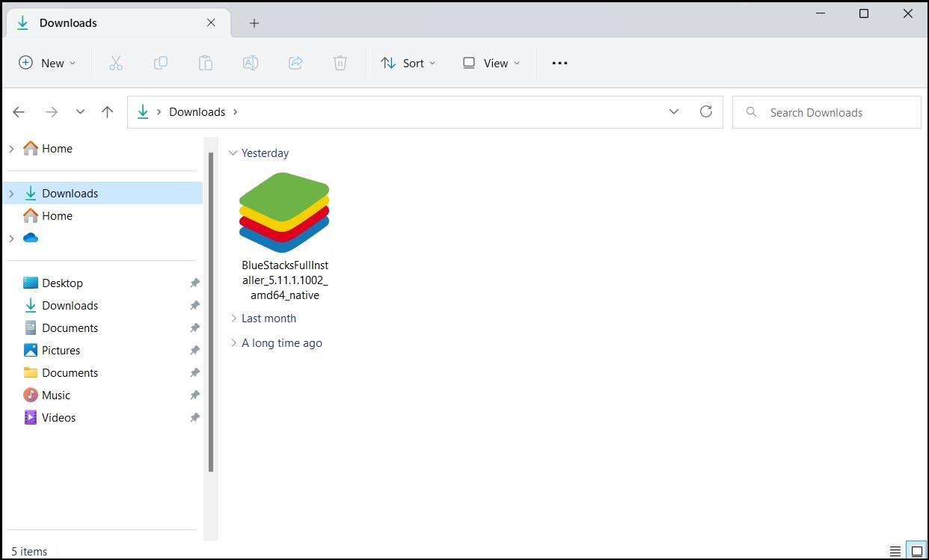
Task: Select Pictures in the sidebar
Action: [61, 351]
